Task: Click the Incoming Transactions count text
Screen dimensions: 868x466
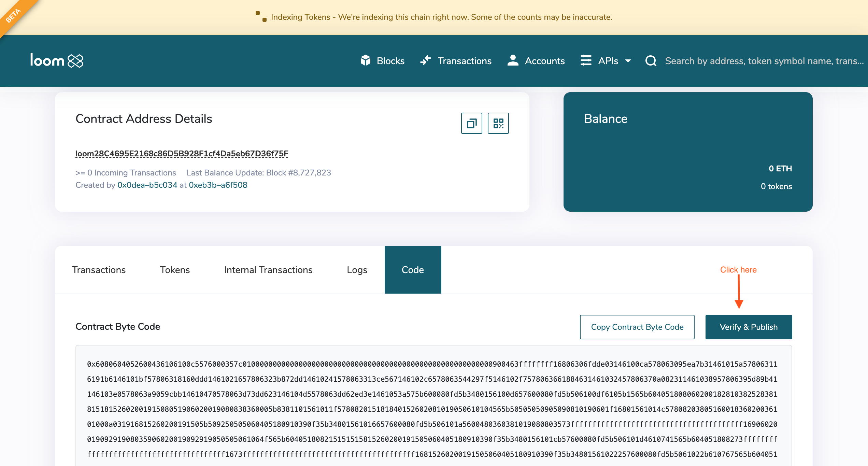Action: pyautogui.click(x=126, y=173)
